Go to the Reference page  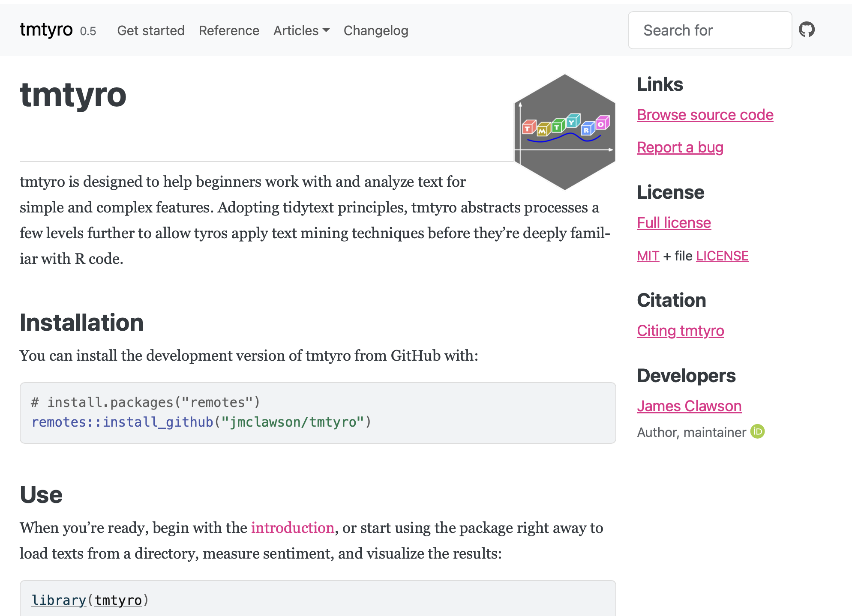[x=229, y=30]
